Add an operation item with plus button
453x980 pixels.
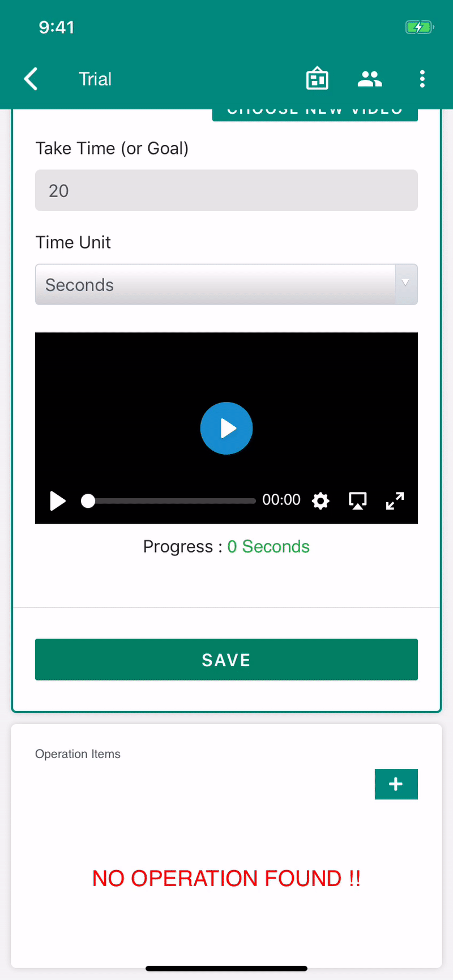(396, 784)
